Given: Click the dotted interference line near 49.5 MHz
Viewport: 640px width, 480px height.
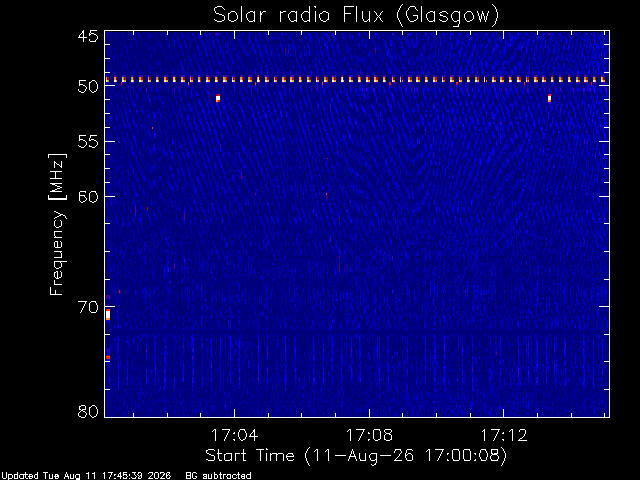Looking at the screenshot, I should [357, 80].
